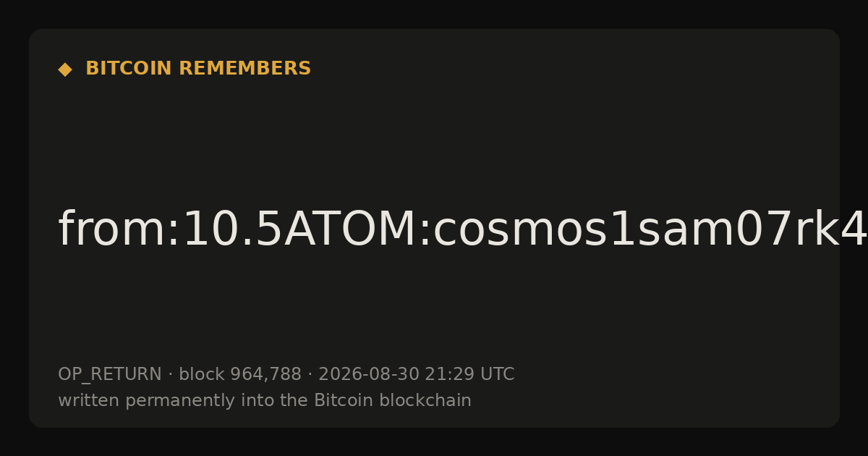Open the BITCOIN REMEMBERS header title
868x456 pixels.
[x=198, y=69]
